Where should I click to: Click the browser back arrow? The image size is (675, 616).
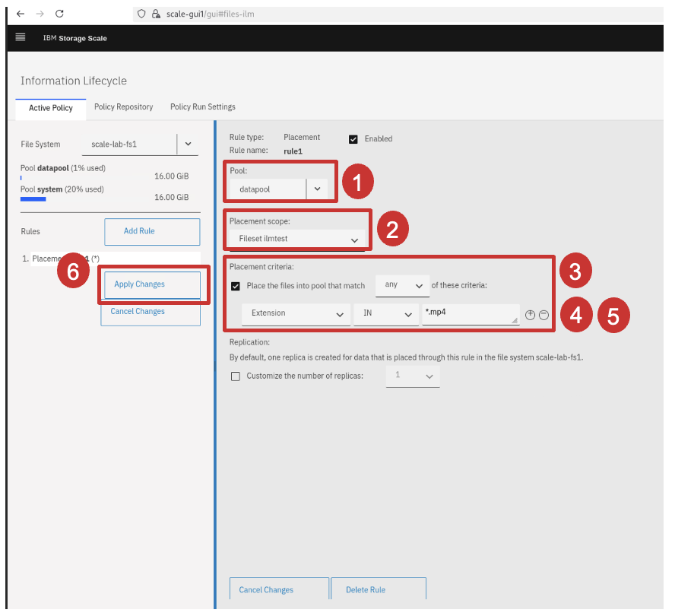[x=21, y=14]
